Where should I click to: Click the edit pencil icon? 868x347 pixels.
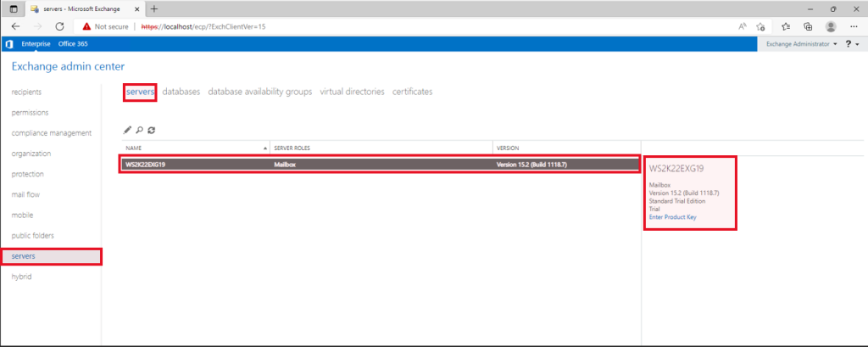[127, 130]
